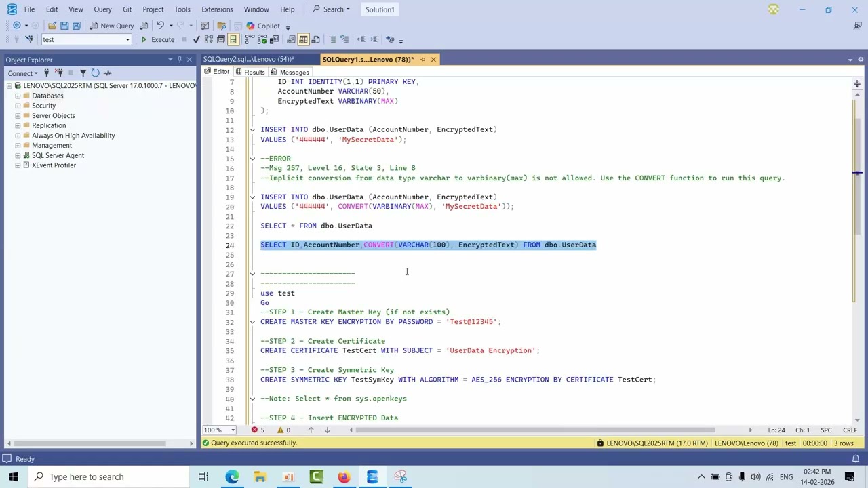Switch output to Results to Grid

[x=303, y=39]
